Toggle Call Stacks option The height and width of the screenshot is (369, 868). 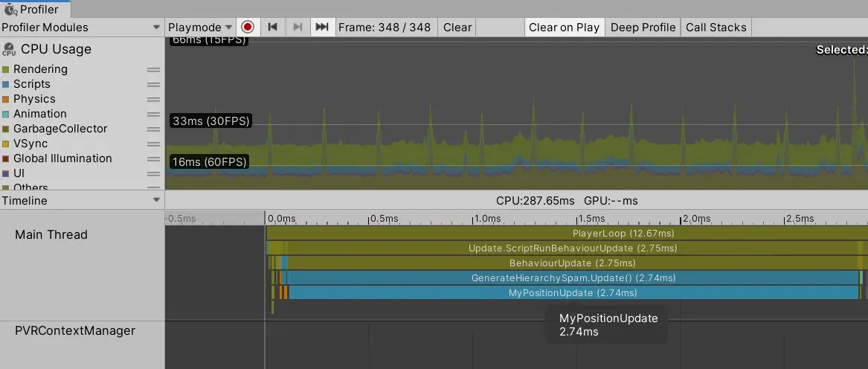(x=716, y=27)
